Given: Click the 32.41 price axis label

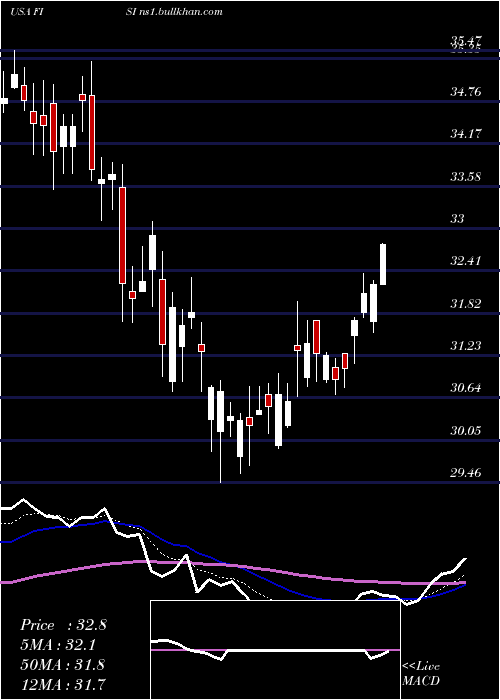Looking at the screenshot, I should [x=466, y=261].
